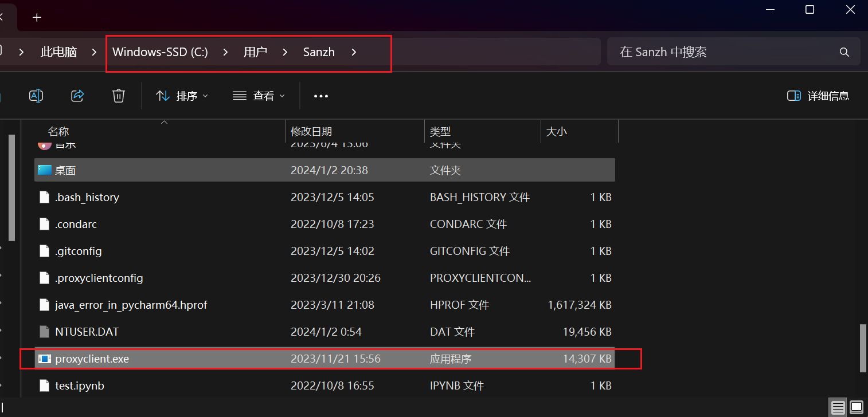The height and width of the screenshot is (417, 868).
Task: Click the .gitconfig file icon
Action: coord(45,251)
